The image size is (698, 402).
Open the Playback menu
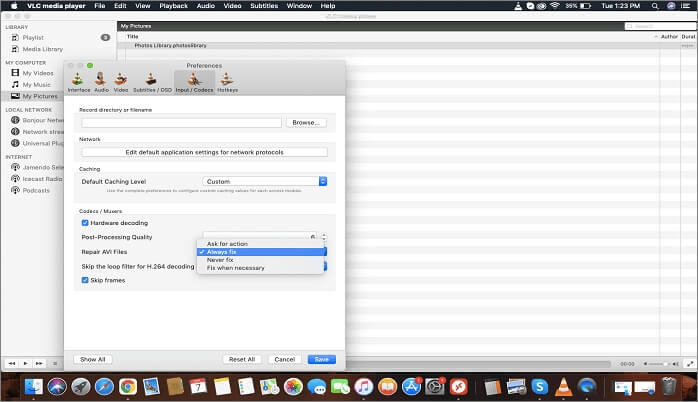pos(173,6)
